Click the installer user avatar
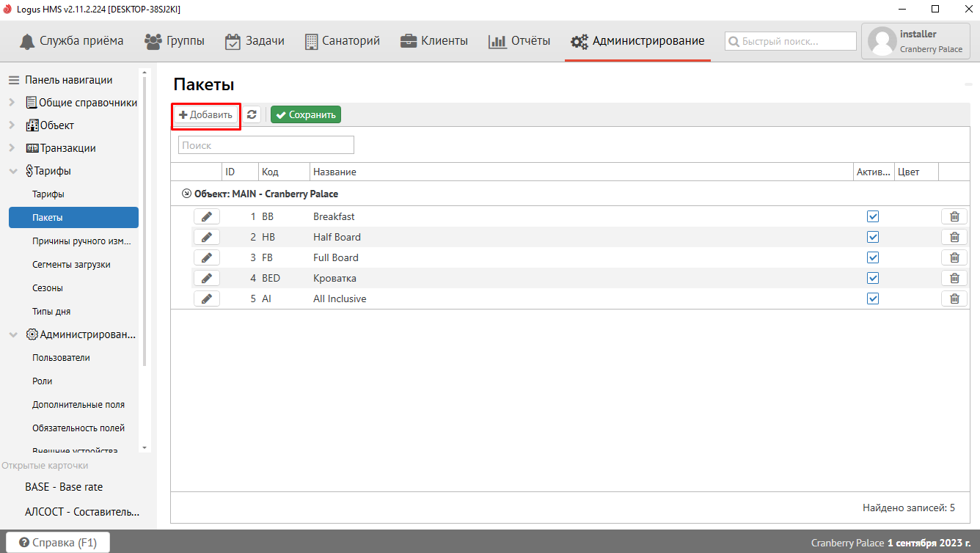The width and height of the screenshot is (980, 553). point(881,42)
